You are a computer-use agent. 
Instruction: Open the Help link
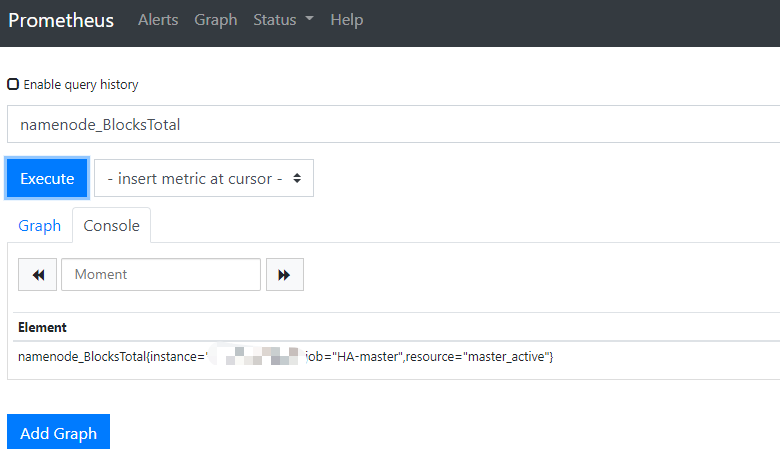[x=347, y=20]
